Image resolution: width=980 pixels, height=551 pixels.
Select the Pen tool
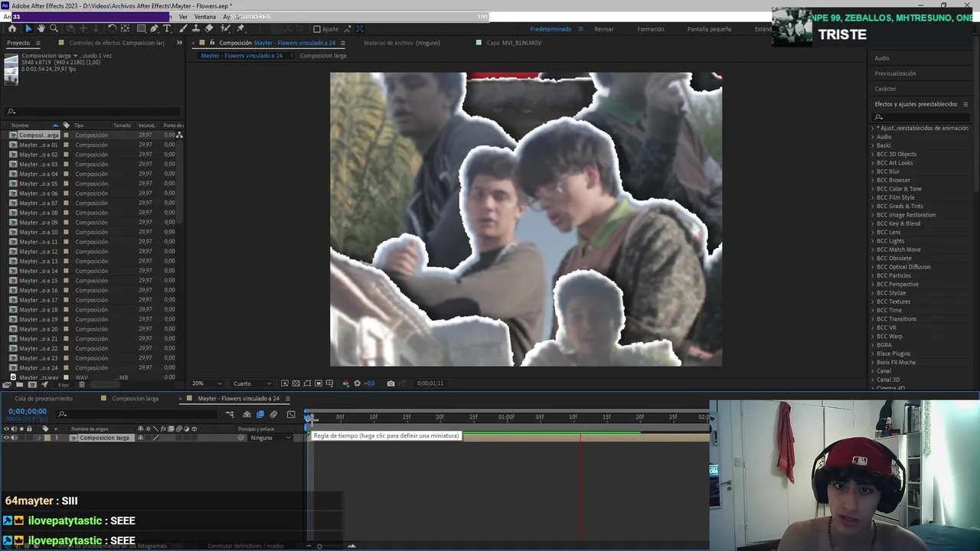click(x=154, y=28)
